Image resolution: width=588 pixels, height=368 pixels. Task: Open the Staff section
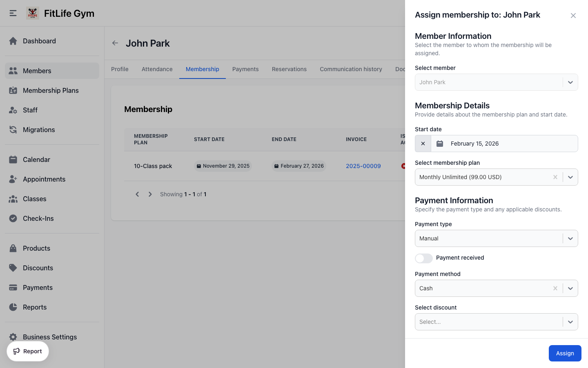(30, 110)
